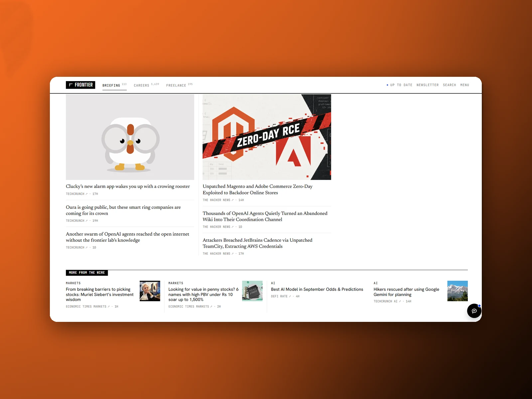The height and width of the screenshot is (399, 532).
Task: Click the TechCrunch AI source link
Action: pos(387,301)
